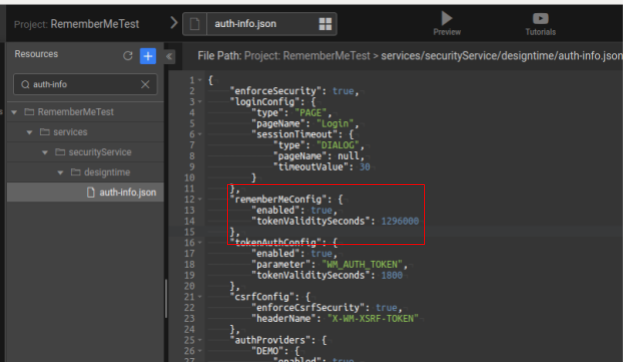
Task: Click the Preview play icon
Action: tap(447, 18)
